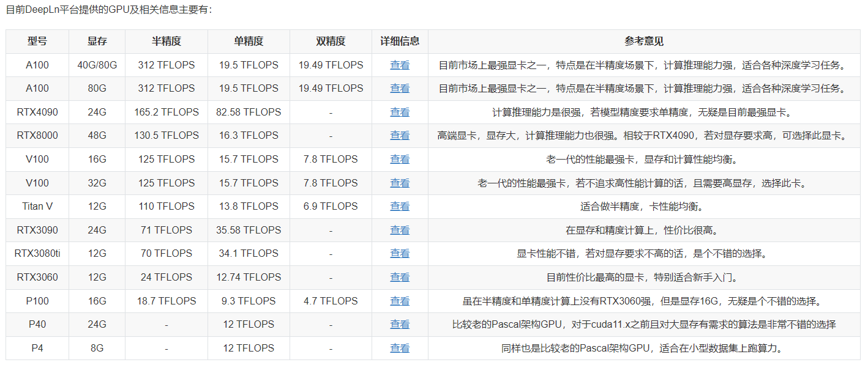Image resolution: width=868 pixels, height=365 pixels.
Task: Click the 详细信息 column header
Action: click(x=400, y=42)
